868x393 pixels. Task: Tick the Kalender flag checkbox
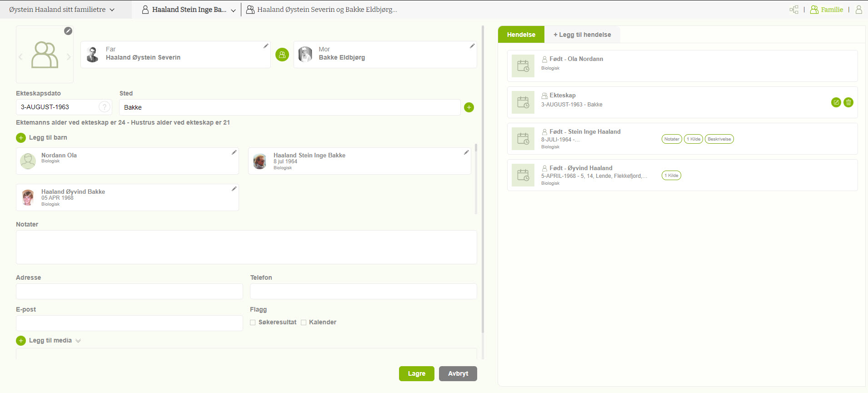[x=304, y=322]
